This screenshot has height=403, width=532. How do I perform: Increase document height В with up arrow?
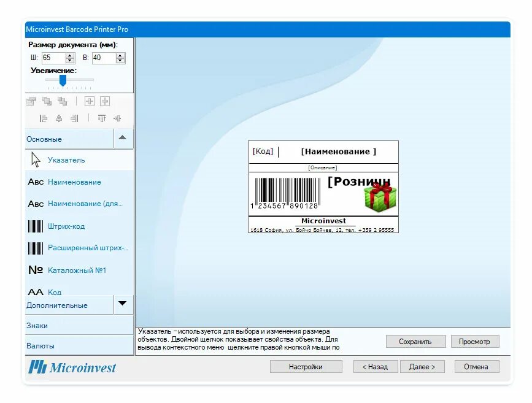coord(120,55)
